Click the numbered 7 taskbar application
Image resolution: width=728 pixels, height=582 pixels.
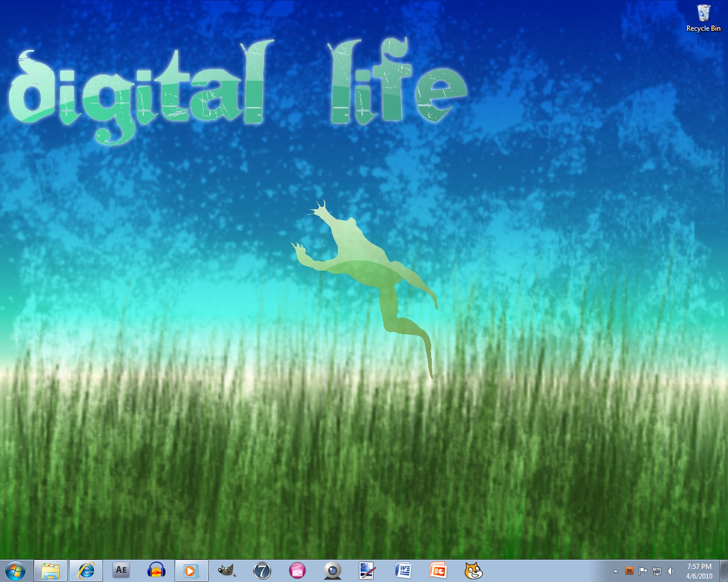(262, 571)
